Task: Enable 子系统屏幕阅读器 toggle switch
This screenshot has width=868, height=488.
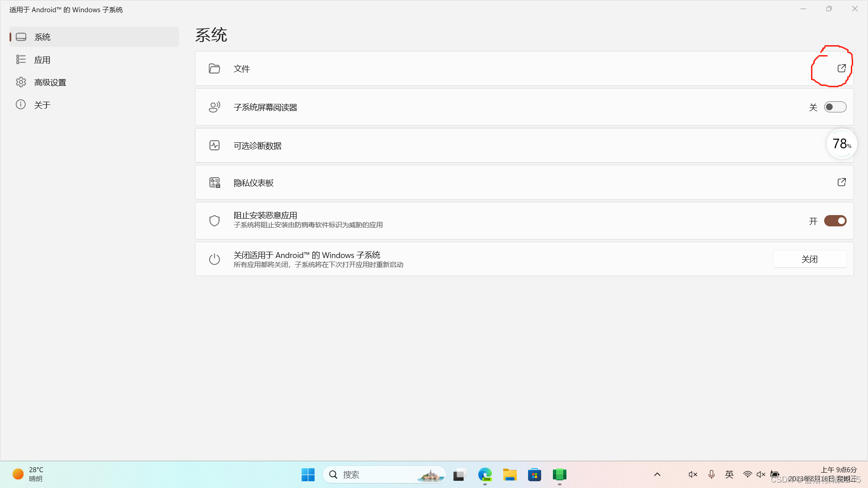Action: coord(835,107)
